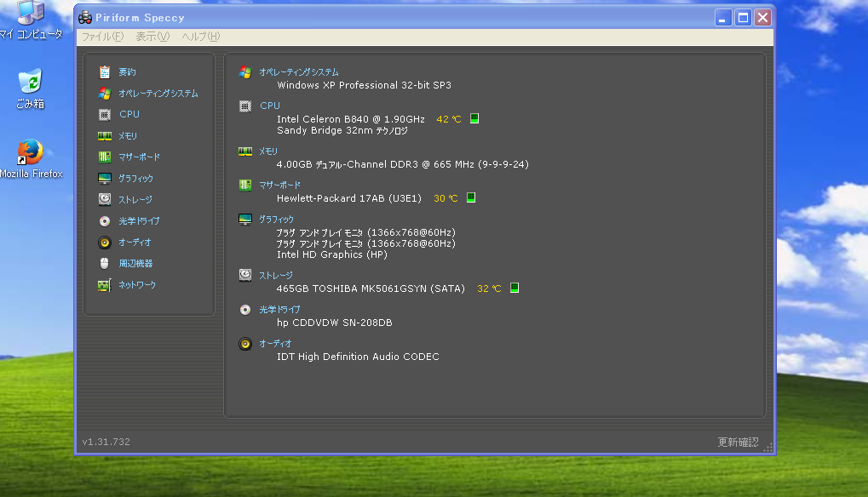The width and height of the screenshot is (868, 497).
Task: Click the Speccy title bar app icon
Action: point(84,18)
